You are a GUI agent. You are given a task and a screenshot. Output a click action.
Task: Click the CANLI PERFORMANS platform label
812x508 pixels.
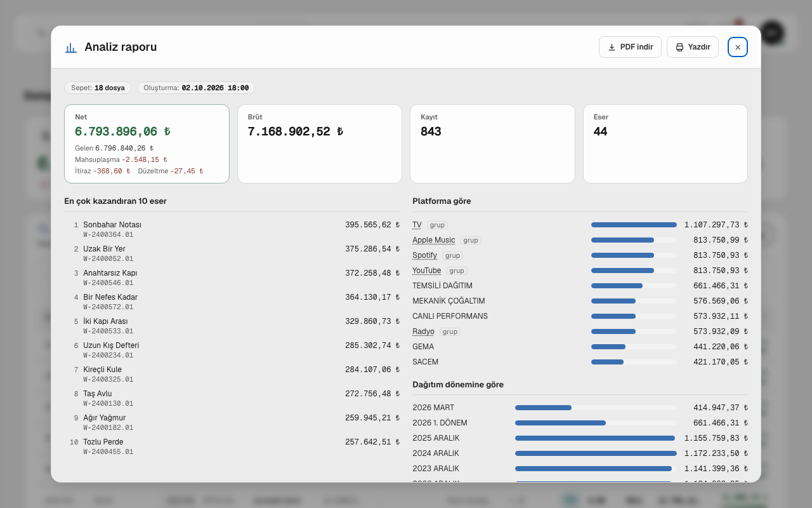click(x=450, y=316)
